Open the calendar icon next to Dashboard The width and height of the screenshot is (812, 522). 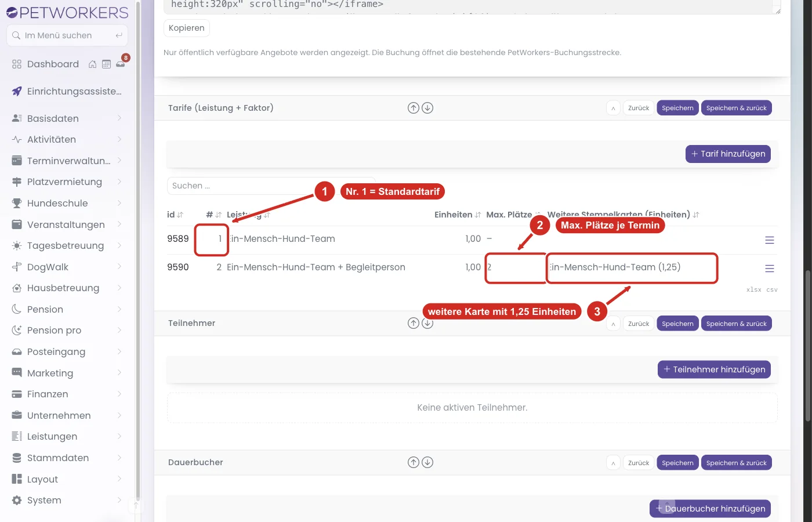(106, 64)
